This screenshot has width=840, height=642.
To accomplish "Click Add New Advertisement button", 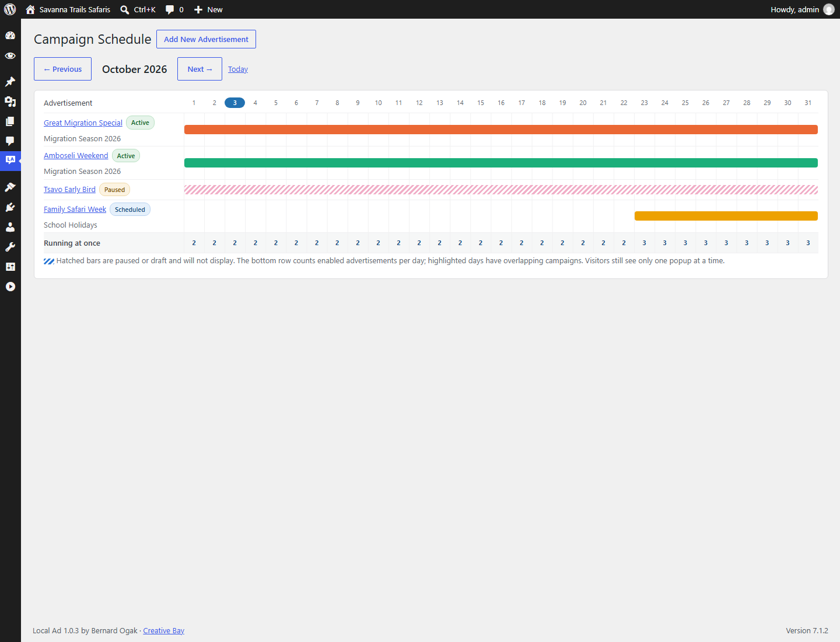I will [206, 39].
